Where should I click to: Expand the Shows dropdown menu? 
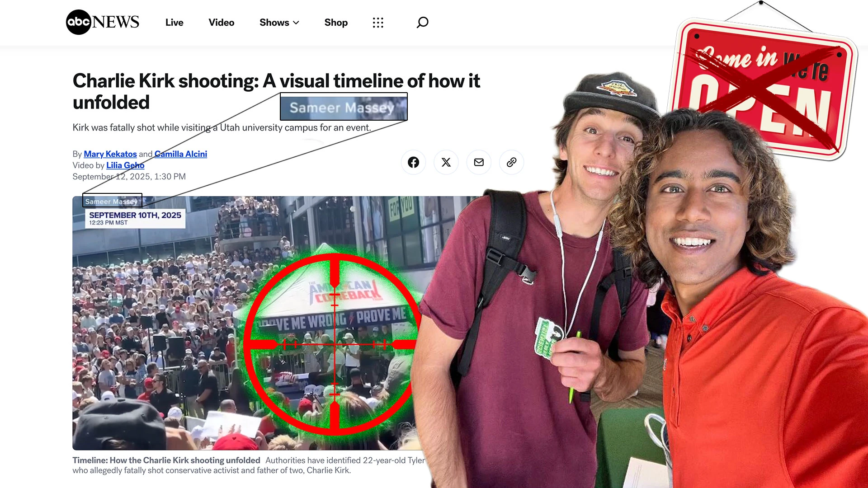point(274,23)
